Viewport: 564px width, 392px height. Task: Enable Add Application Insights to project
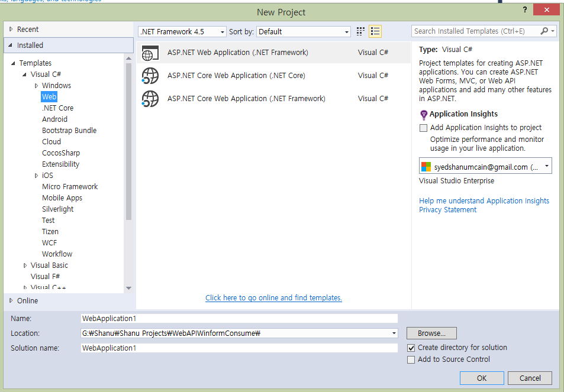(423, 128)
